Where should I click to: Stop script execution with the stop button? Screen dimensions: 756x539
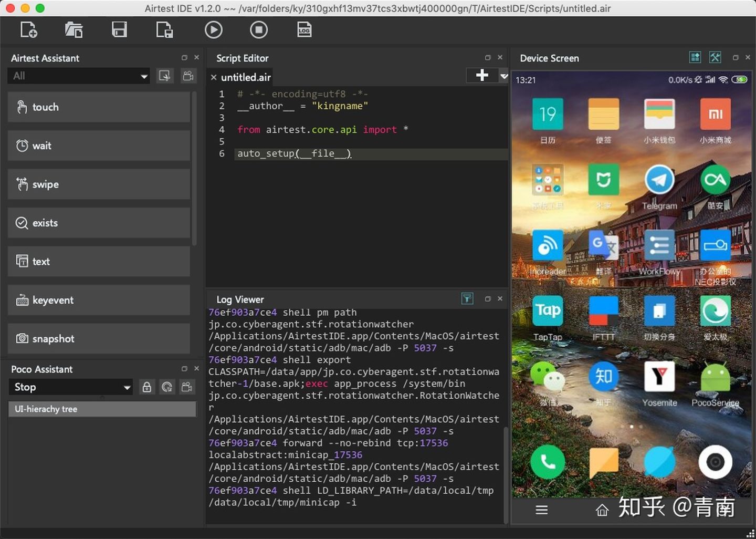pyautogui.click(x=259, y=30)
